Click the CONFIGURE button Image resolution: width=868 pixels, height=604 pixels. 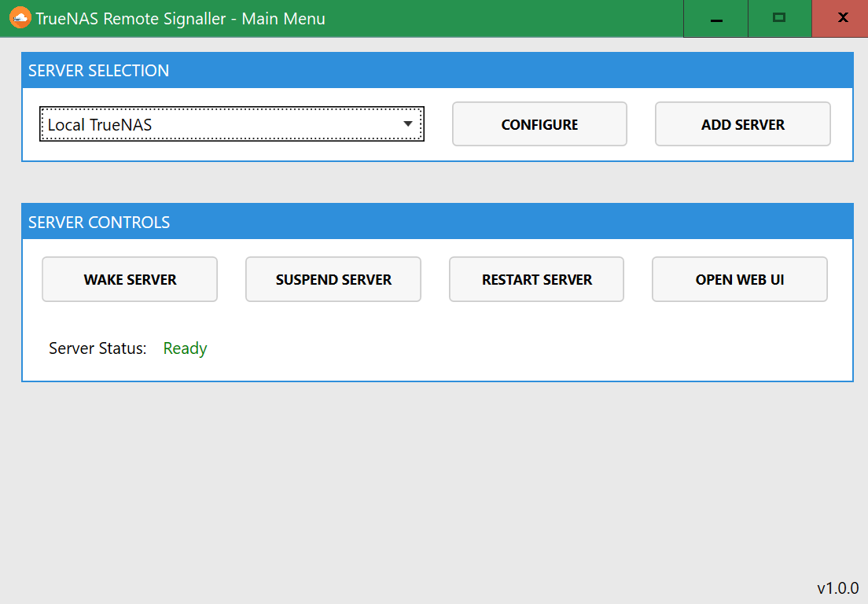pyautogui.click(x=539, y=124)
